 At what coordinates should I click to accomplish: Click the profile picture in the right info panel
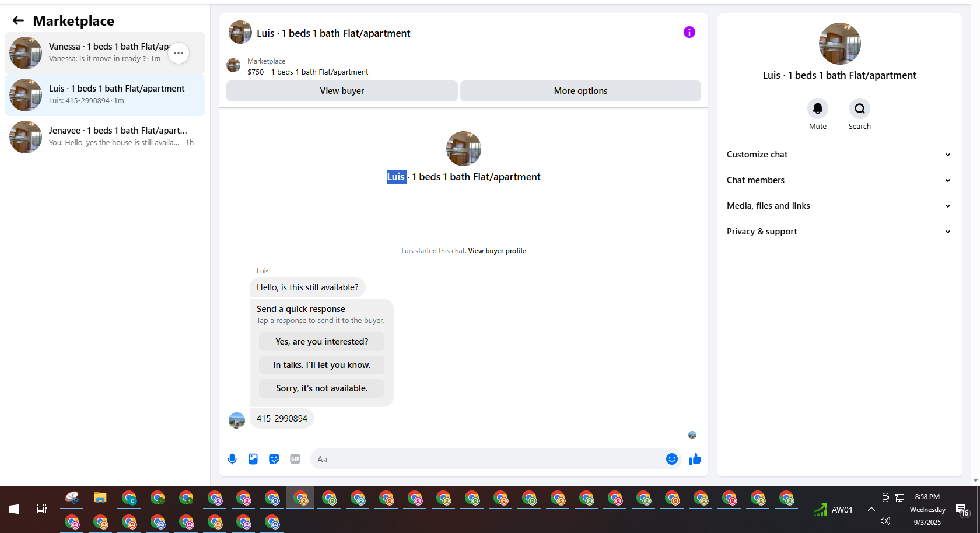point(840,44)
